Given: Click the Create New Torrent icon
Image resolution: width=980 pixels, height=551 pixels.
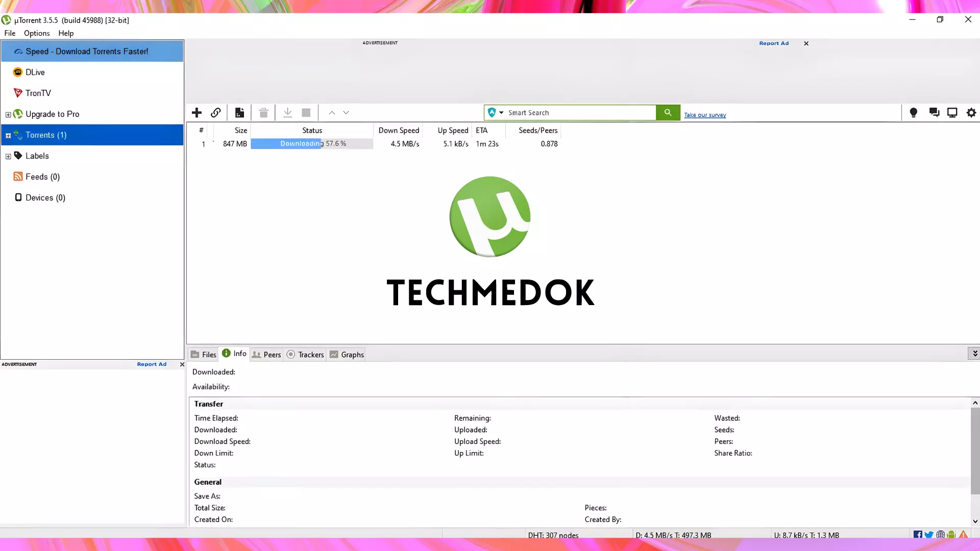Looking at the screenshot, I should coord(239,113).
